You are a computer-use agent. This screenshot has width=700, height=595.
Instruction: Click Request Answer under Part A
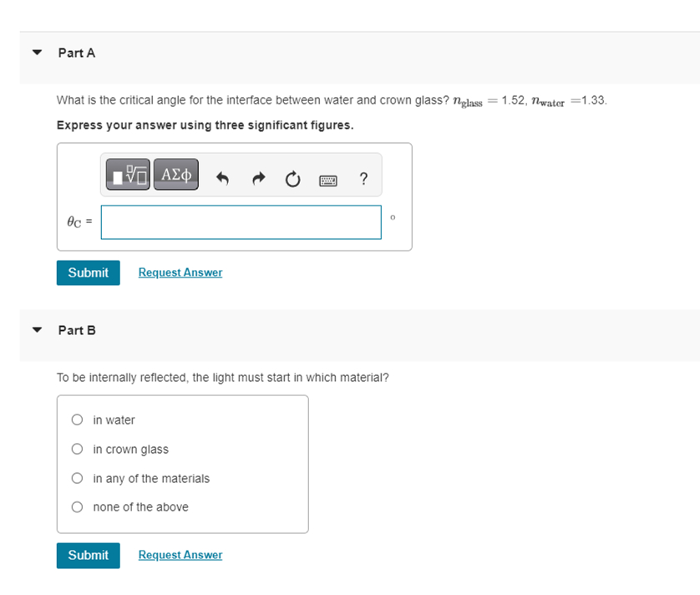[180, 272]
